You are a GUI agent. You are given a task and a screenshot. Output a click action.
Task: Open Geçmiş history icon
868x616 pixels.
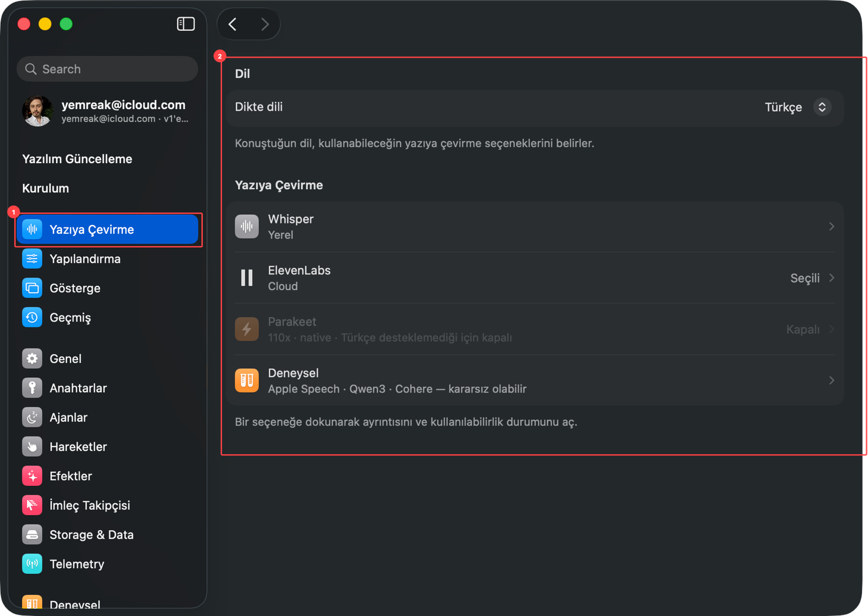[x=32, y=317]
